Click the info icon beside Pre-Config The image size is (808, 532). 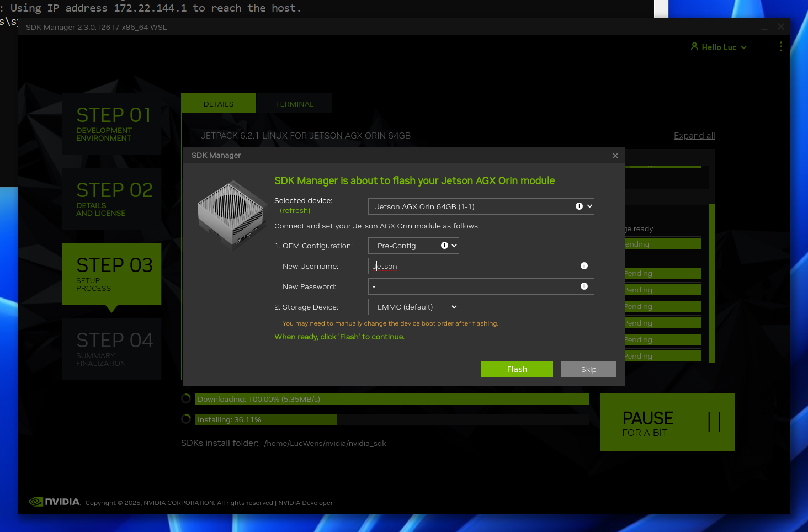pos(444,246)
